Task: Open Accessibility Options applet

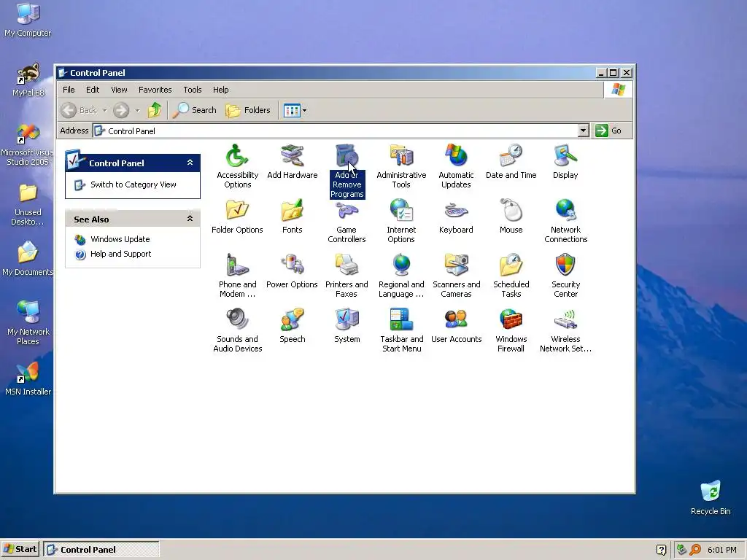Action: point(237,166)
